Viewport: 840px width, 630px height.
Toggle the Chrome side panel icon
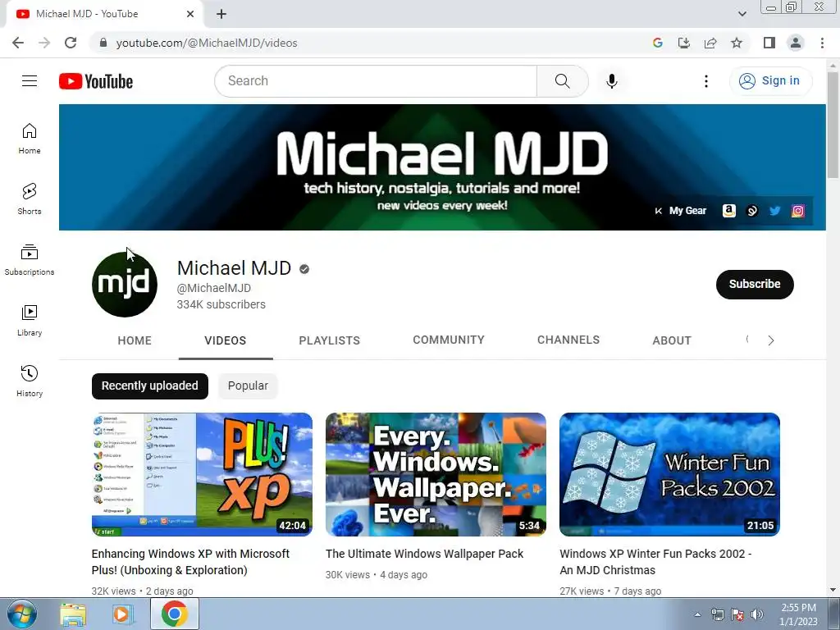point(769,43)
